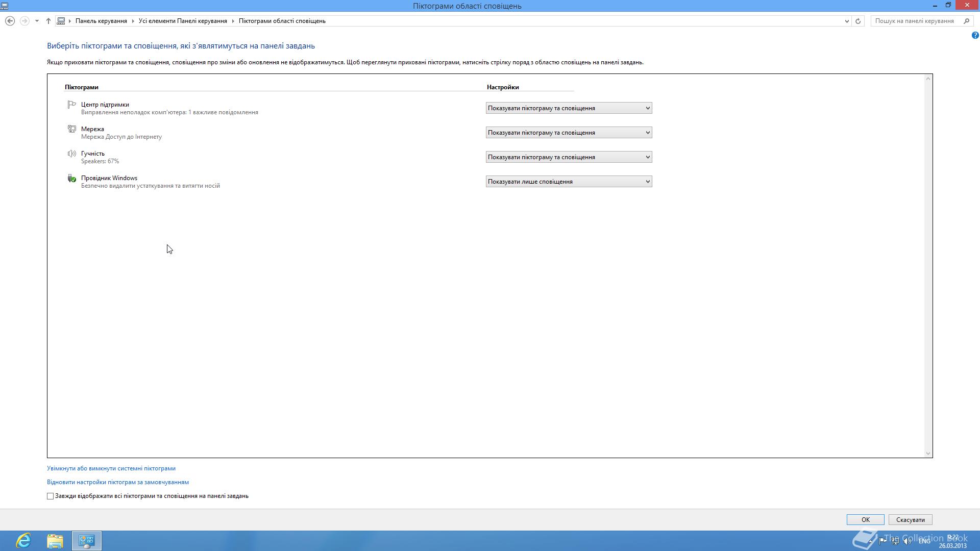Click the up-one-level arrow

pyautogui.click(x=48, y=21)
